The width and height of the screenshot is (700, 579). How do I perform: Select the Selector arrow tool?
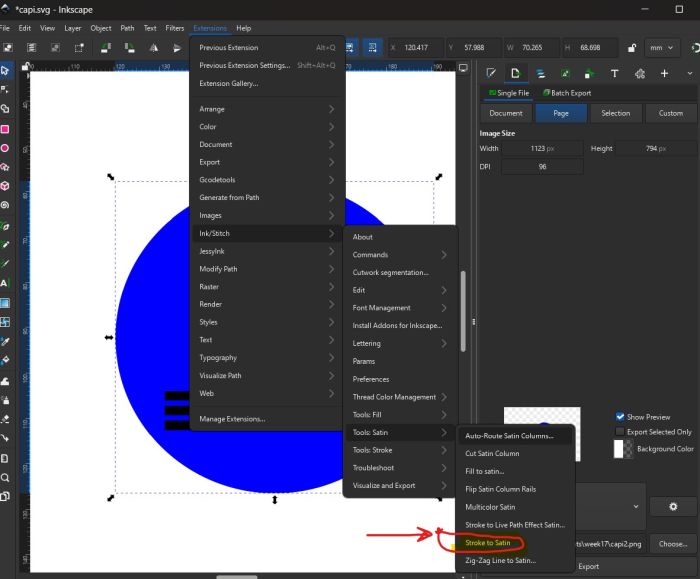click(5, 71)
